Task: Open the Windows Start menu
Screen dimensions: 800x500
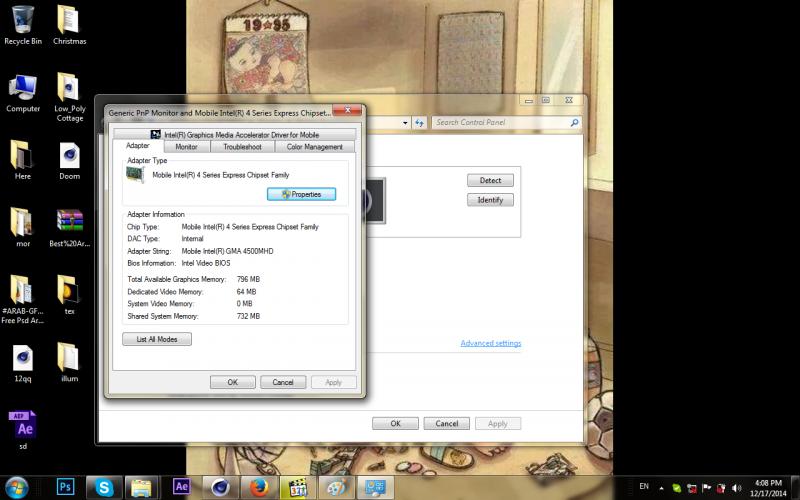Action: pyautogui.click(x=17, y=487)
